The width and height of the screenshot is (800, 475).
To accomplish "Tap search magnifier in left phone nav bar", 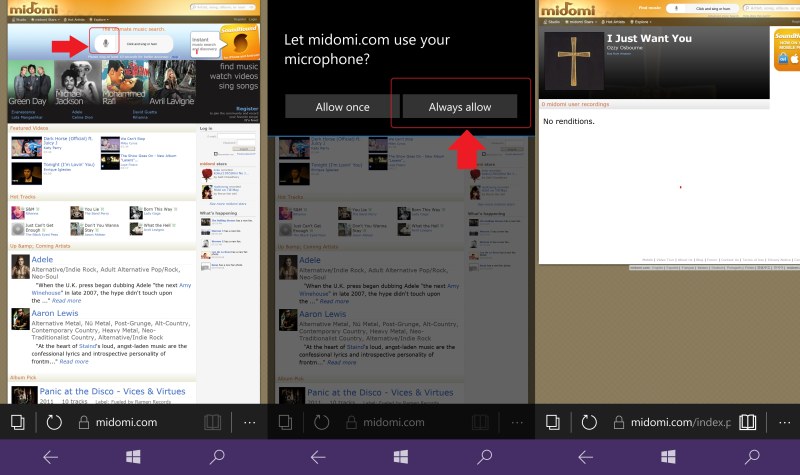I will point(217,457).
